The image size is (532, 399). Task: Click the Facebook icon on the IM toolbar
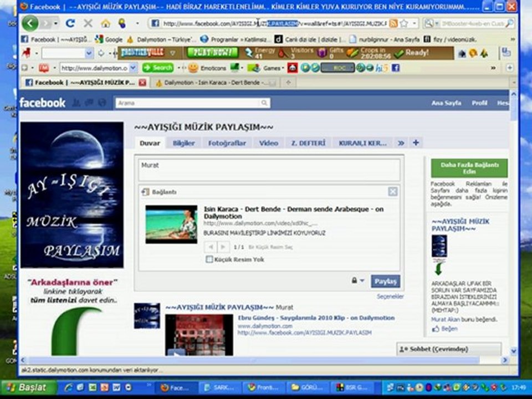(x=396, y=68)
